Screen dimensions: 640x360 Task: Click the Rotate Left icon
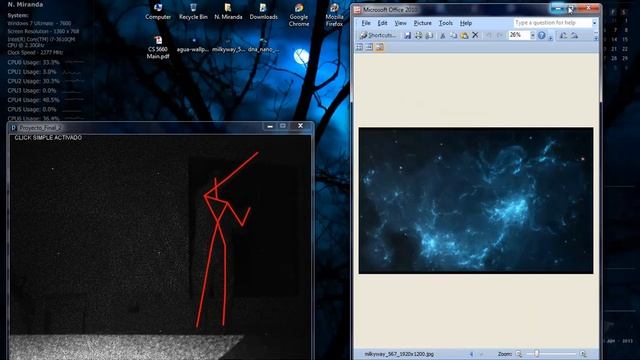tap(563, 36)
